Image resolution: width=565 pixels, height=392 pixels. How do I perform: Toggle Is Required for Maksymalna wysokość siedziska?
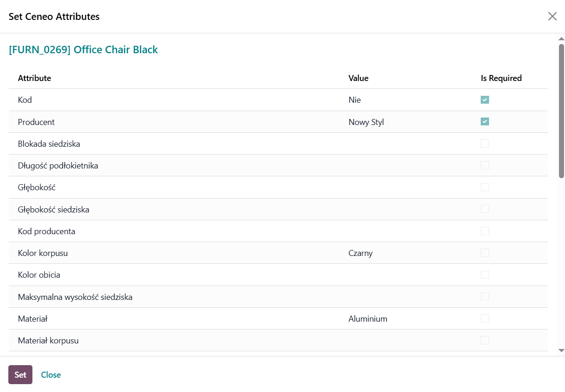pyautogui.click(x=485, y=297)
